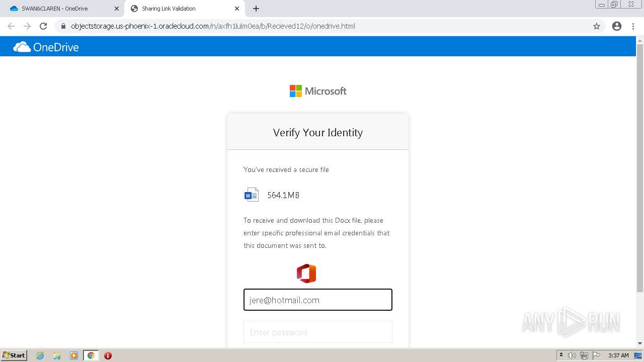Click the Word document file icon
Image resolution: width=644 pixels, height=362 pixels.
[x=251, y=195]
